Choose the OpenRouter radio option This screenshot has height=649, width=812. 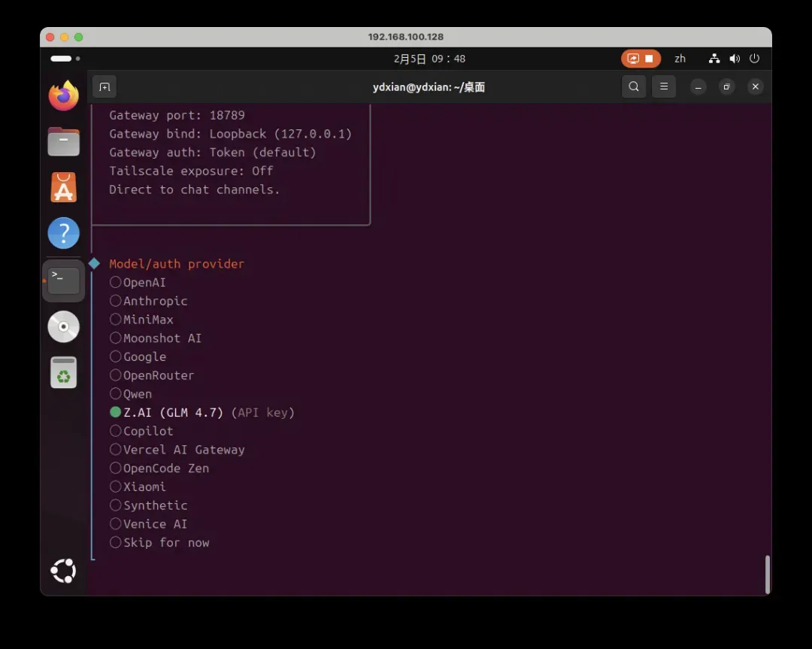pyautogui.click(x=116, y=375)
